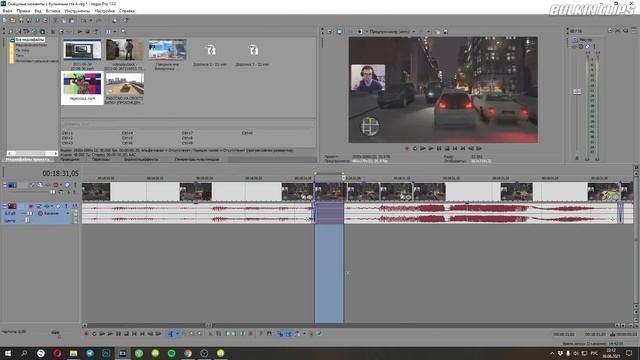This screenshot has height=360, width=640.
Task: Click the Master bus volume fader
Action: point(577,92)
